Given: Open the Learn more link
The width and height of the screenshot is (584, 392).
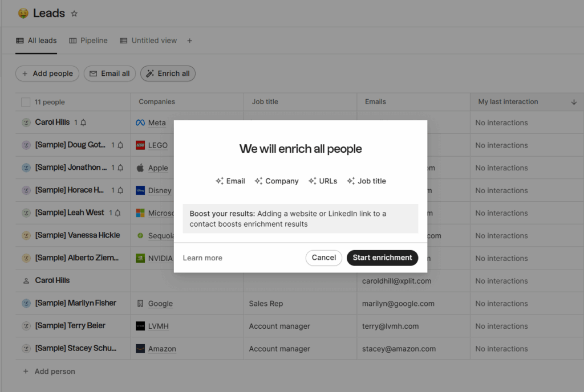Looking at the screenshot, I should [202, 258].
